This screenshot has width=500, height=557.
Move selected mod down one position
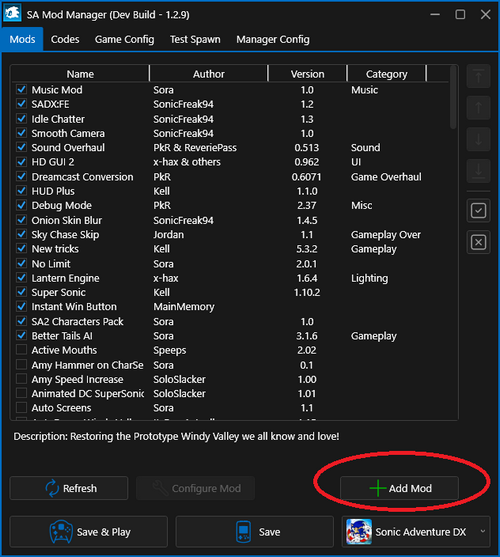(478, 139)
